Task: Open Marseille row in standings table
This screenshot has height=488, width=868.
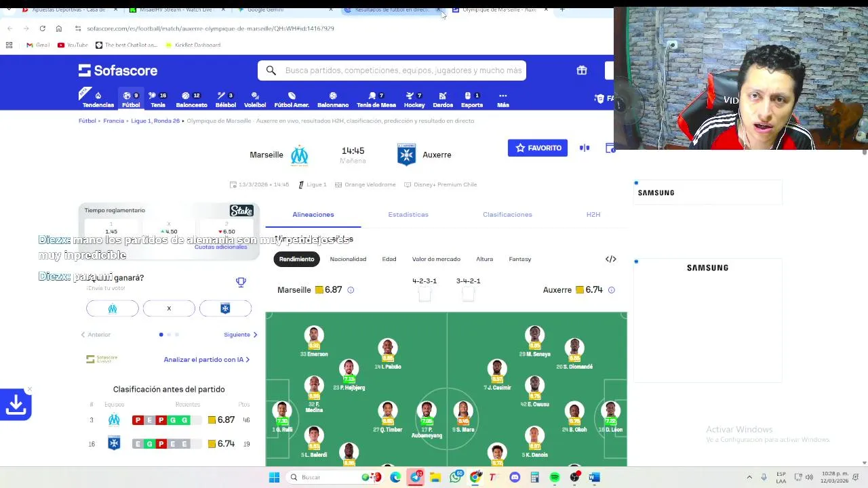Action: [169, 420]
